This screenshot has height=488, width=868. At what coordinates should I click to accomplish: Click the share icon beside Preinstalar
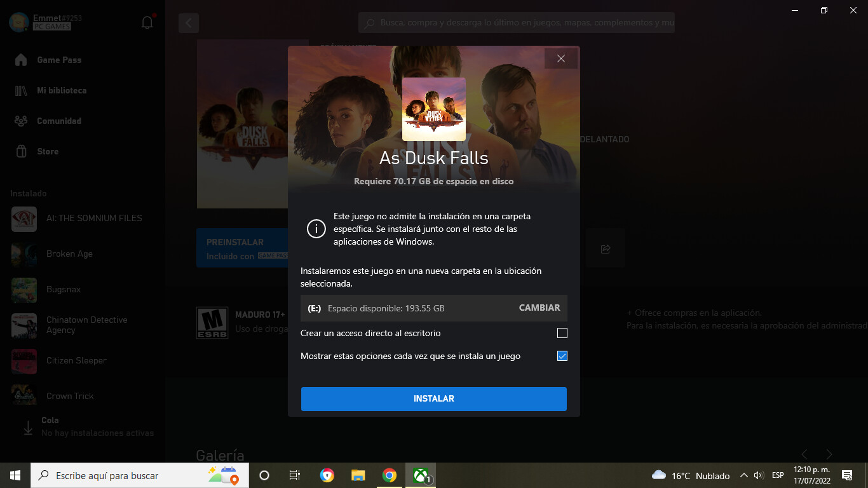click(x=606, y=249)
